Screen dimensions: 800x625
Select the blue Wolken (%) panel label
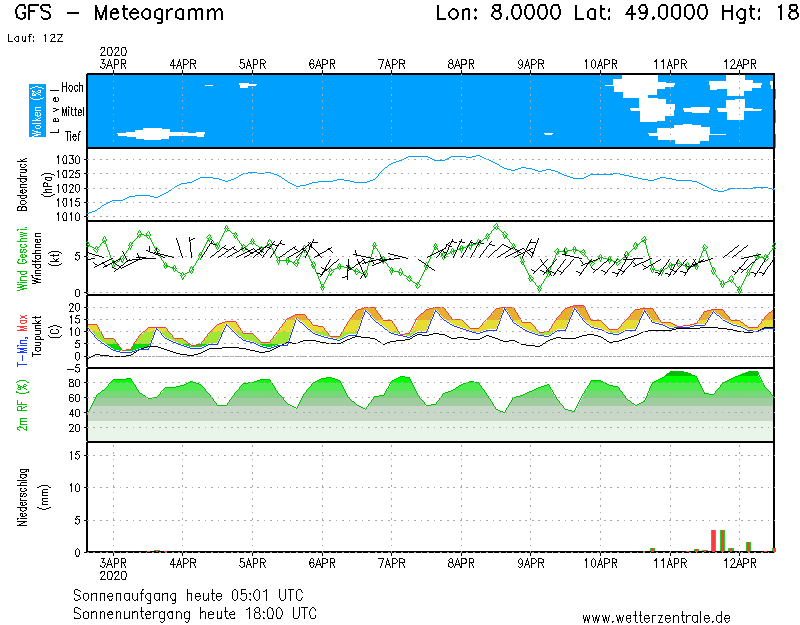37,110
